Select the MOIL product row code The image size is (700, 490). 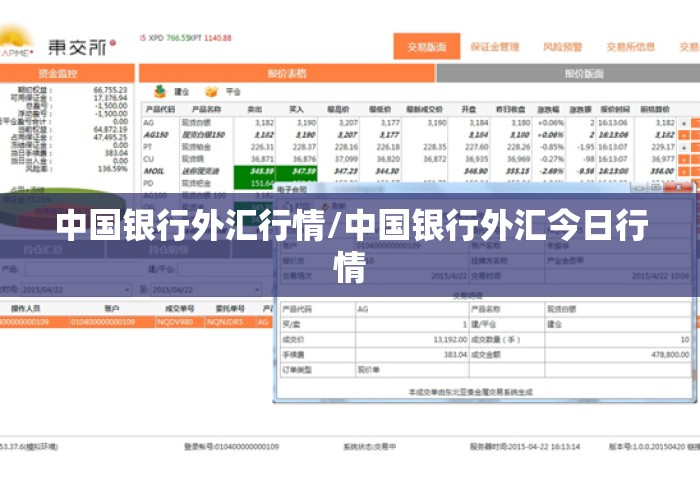click(154, 171)
